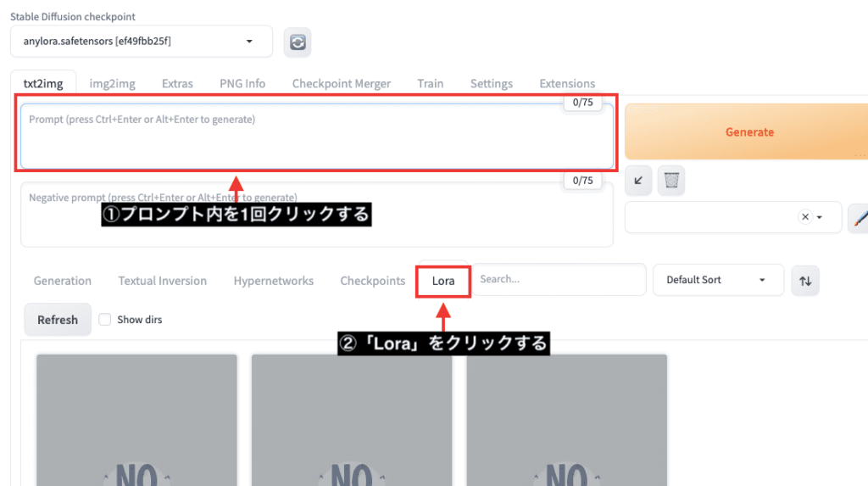
Task: Click the read-parameters arrow icon below Generate
Action: [x=638, y=180]
